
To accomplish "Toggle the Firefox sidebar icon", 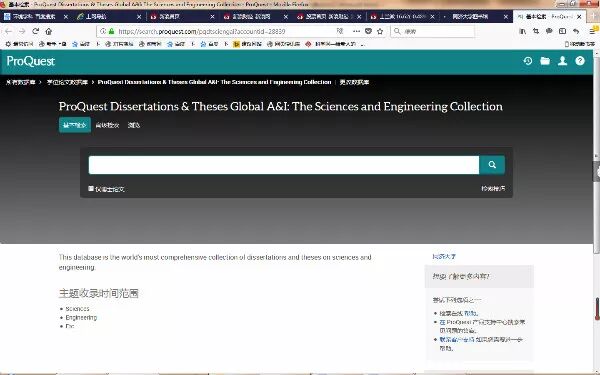I will (562, 31).
